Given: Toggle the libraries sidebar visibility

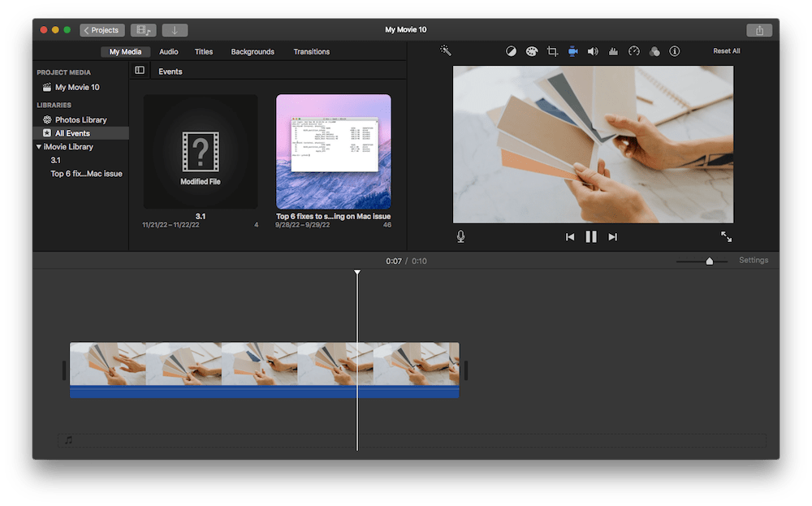Looking at the screenshot, I should click(140, 71).
